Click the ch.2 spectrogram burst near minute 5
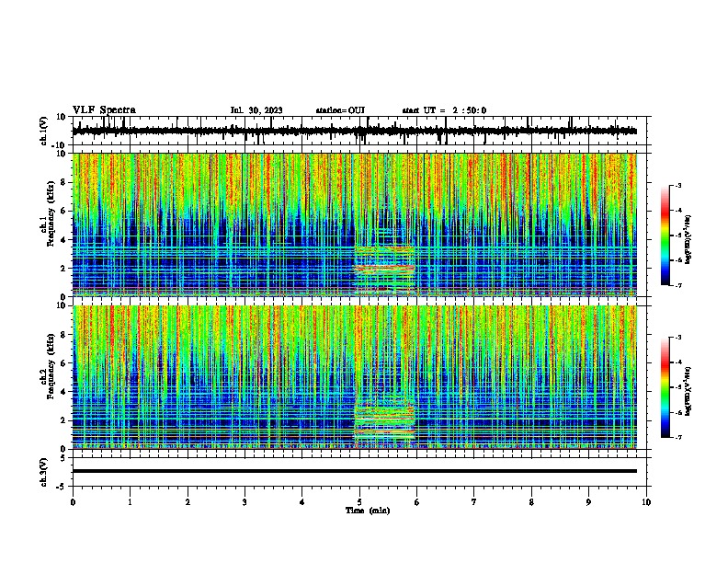The image size is (728, 563). click(384, 425)
